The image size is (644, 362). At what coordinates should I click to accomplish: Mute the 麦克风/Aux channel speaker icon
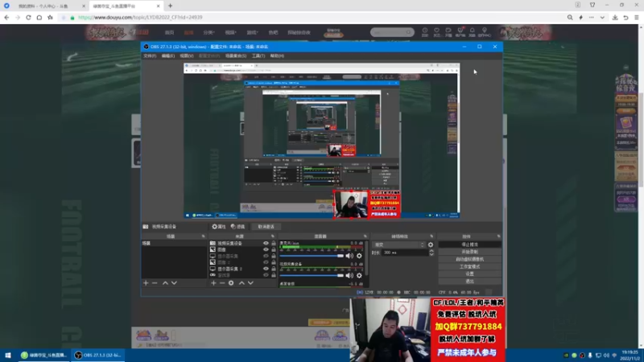click(x=349, y=256)
